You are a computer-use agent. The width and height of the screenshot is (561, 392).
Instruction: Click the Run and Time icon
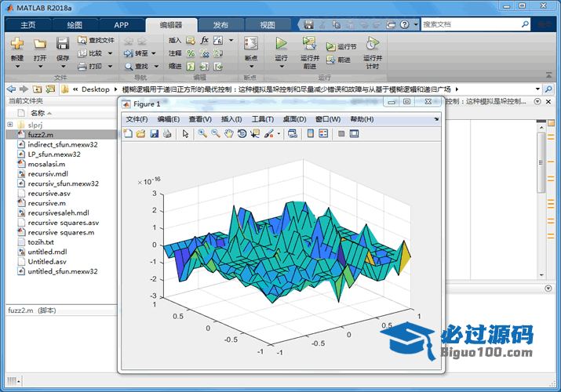(x=373, y=43)
